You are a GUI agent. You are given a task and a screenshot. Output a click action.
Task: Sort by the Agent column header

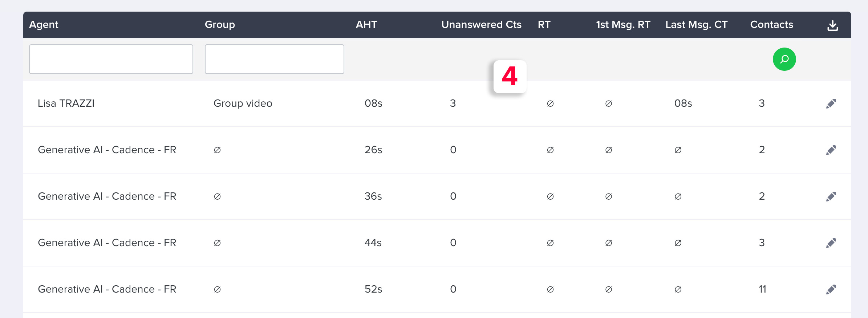(44, 24)
